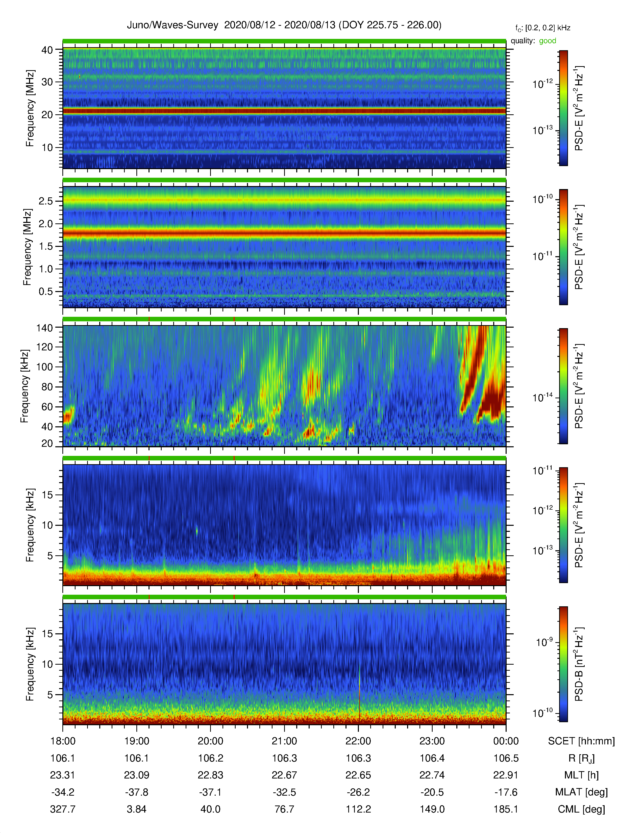Click the red burst at 50 kHz near 18:00
This screenshot has height=833, width=644.
(68, 415)
